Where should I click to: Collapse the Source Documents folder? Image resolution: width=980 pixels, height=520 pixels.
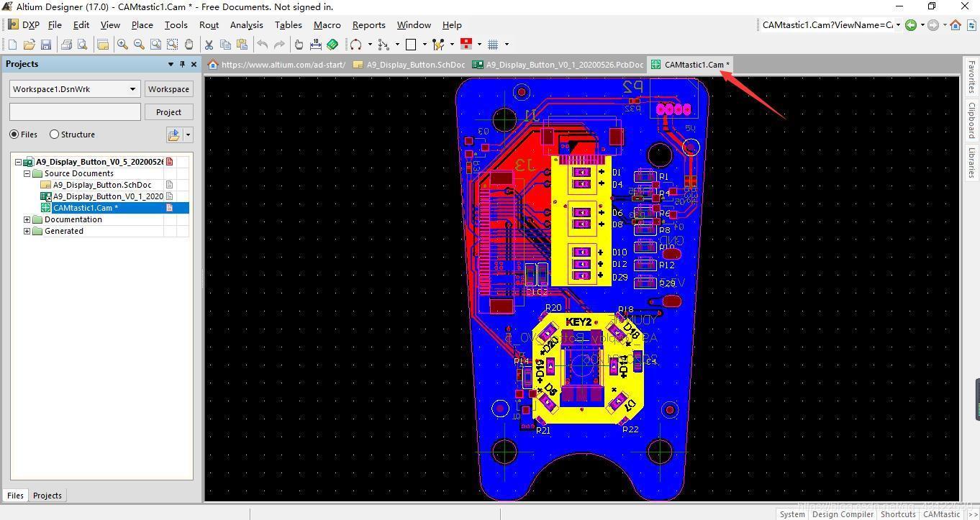tap(27, 173)
